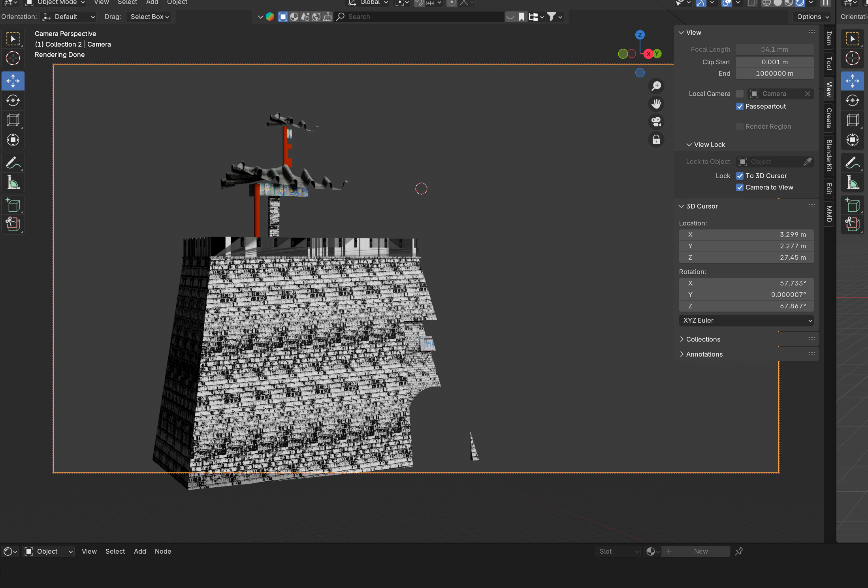Viewport: 868px width, 588px height.
Task: Open the XYZ Euler rotation order dropdown
Action: click(746, 320)
